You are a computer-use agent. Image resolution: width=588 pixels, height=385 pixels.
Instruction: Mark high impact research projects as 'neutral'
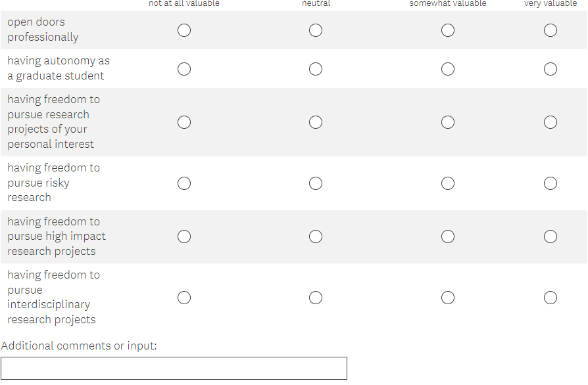tap(316, 237)
